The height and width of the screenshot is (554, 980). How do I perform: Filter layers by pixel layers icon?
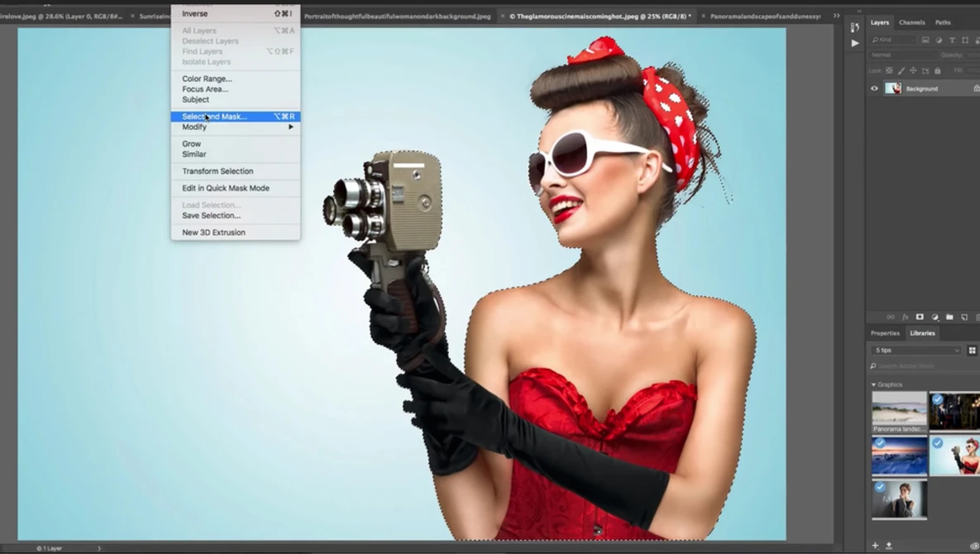(x=925, y=40)
